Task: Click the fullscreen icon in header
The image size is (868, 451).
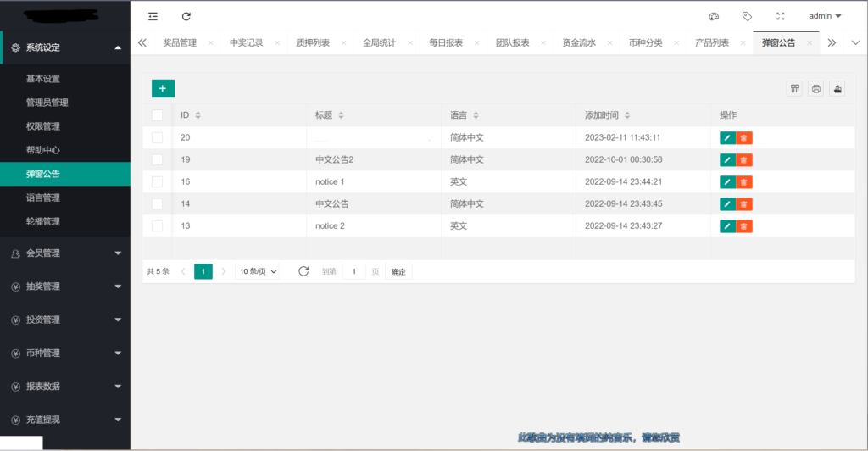Action: (780, 16)
